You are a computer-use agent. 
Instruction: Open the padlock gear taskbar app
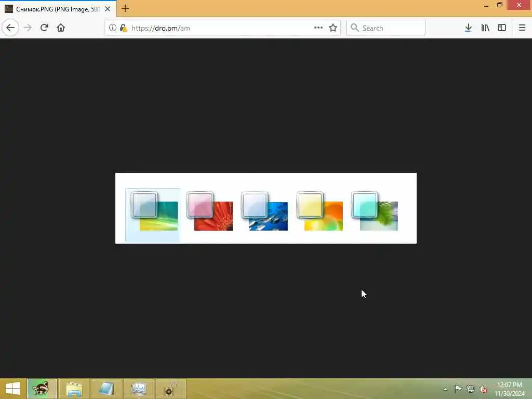coord(170,389)
